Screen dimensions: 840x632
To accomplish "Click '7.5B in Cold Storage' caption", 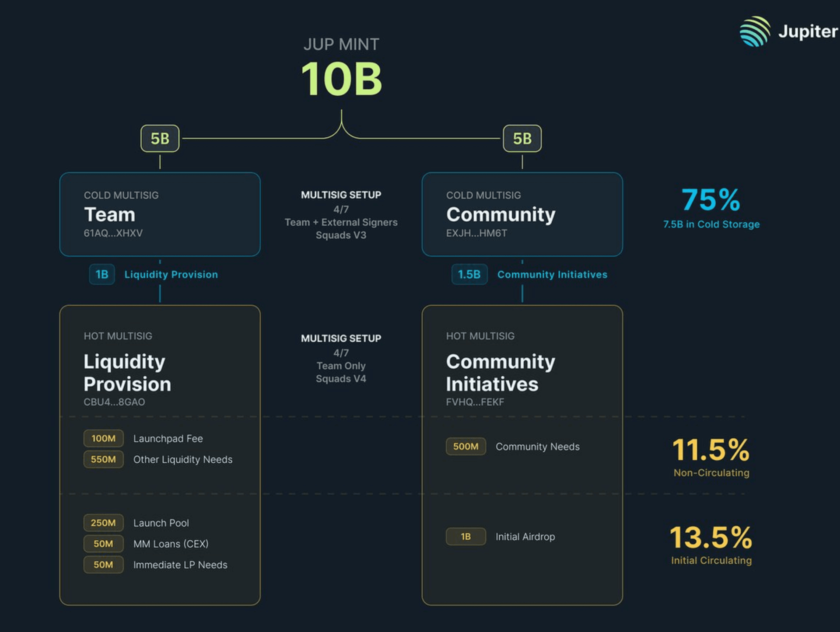I will pos(711,224).
